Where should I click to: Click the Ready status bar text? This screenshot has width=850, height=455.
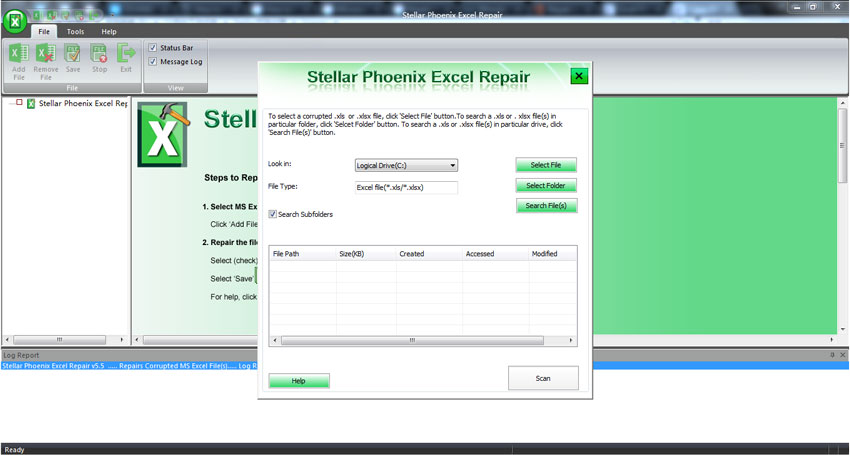(15, 450)
